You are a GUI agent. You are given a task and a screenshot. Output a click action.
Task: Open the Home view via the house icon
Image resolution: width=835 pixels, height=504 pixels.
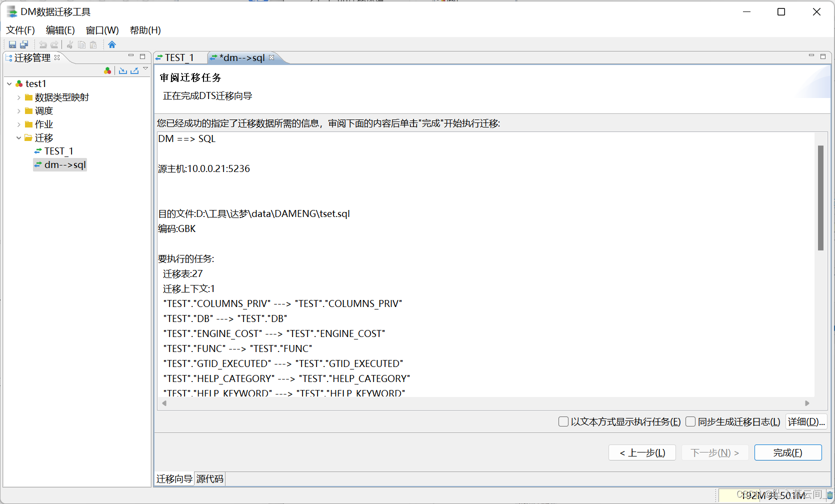tap(112, 44)
